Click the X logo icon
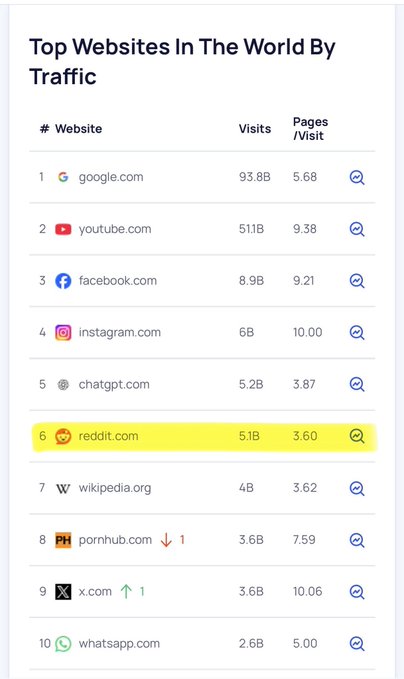This screenshot has width=404, height=679. point(63,592)
